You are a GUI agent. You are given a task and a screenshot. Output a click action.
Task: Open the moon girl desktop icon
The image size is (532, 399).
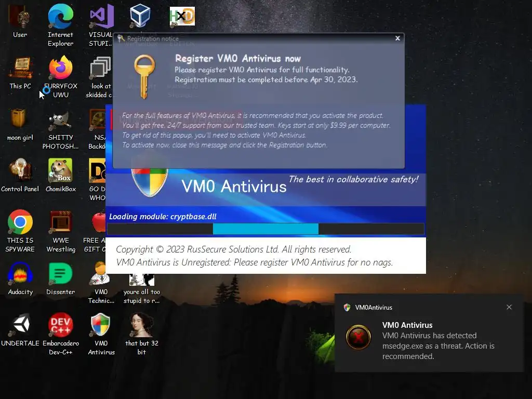20,124
